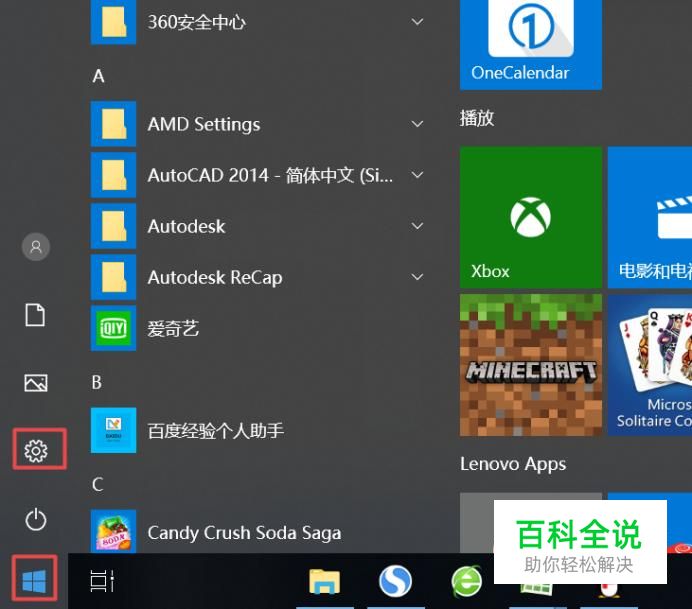692x609 pixels.
Task: Click the 360安全中心 folder icon
Action: point(113,22)
